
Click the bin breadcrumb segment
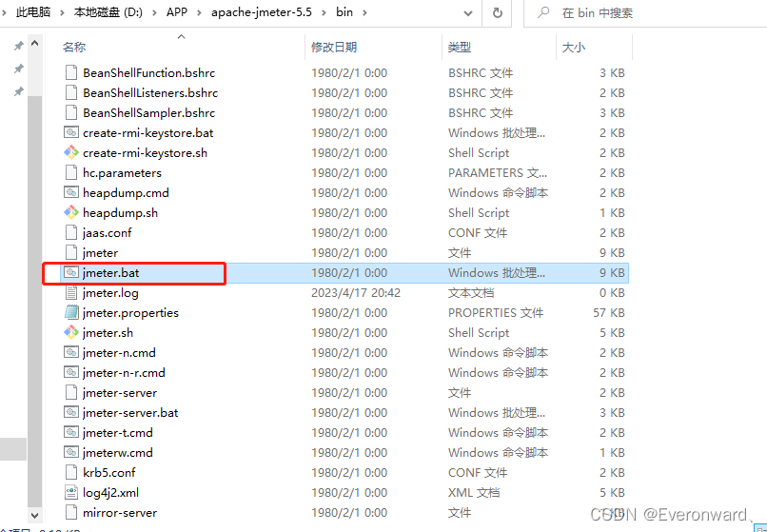click(344, 12)
